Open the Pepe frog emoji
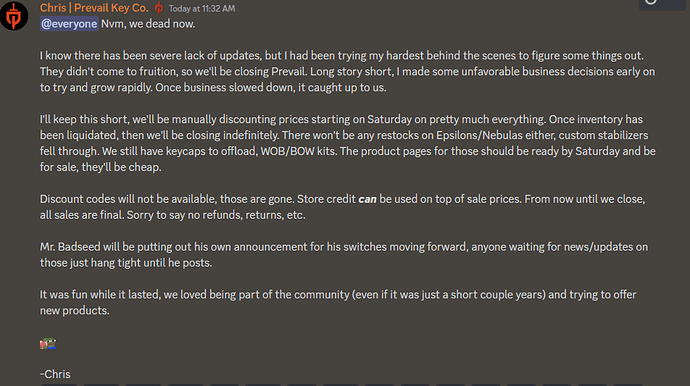Image resolution: width=690 pixels, height=386 pixels. [48, 343]
